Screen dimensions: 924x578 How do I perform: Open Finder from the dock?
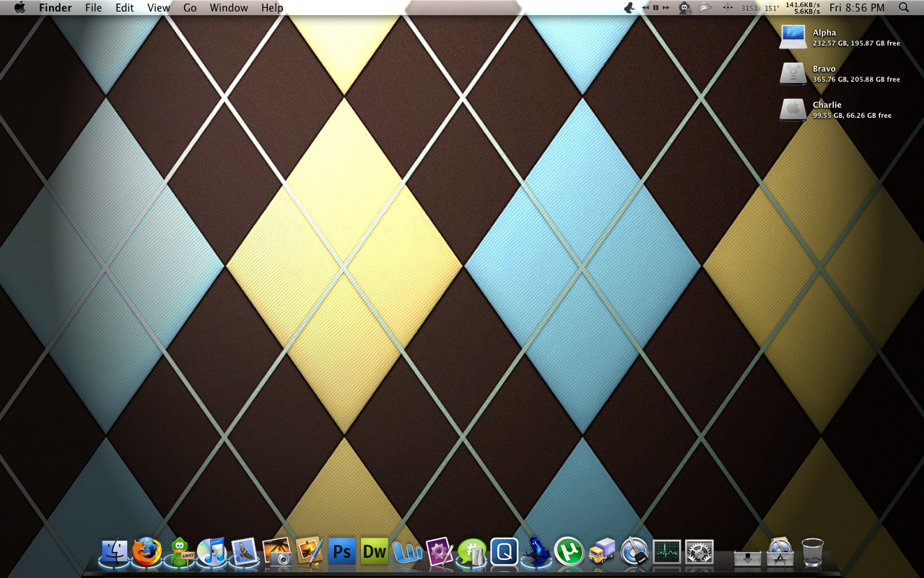(114, 552)
